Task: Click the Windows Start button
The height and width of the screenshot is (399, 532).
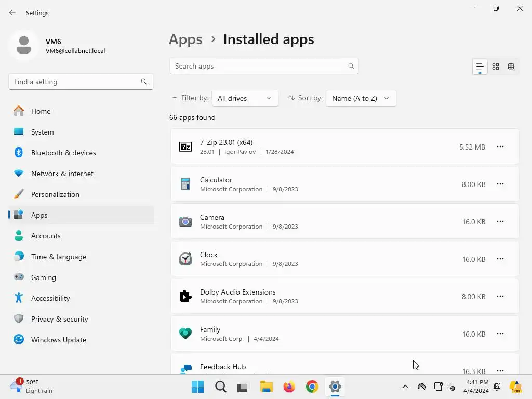Action: coord(197,387)
